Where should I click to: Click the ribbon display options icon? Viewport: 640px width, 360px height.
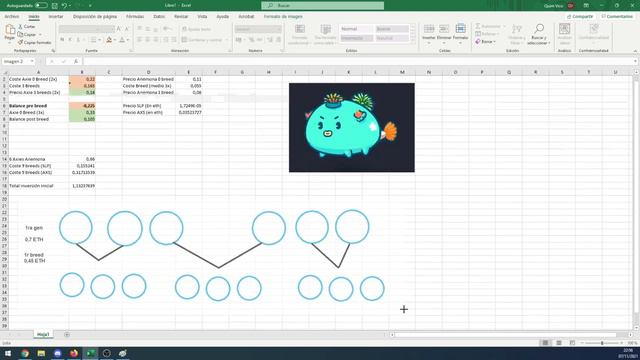(586, 6)
